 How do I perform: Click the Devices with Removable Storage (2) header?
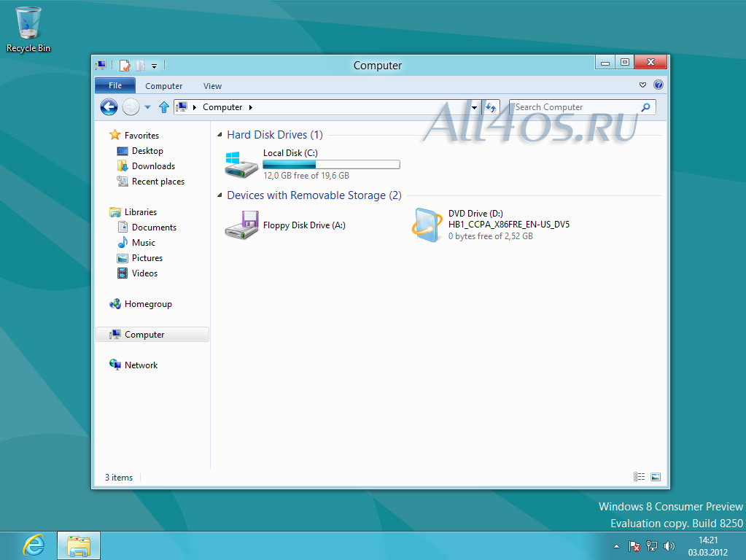click(x=314, y=195)
